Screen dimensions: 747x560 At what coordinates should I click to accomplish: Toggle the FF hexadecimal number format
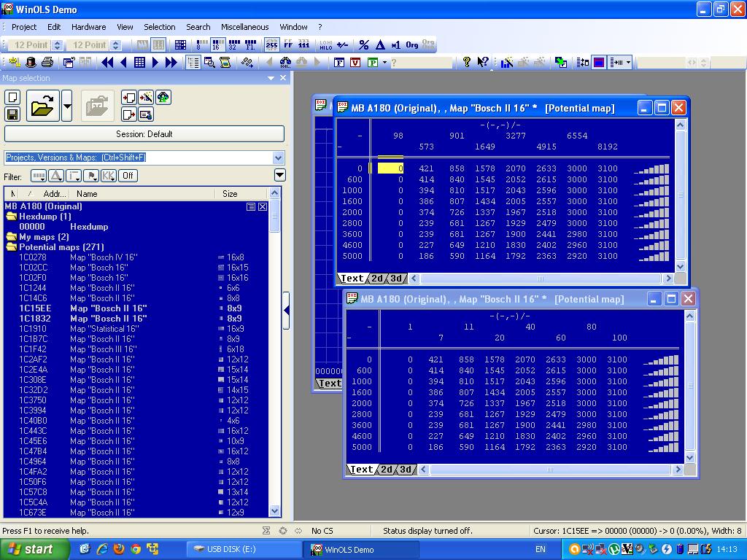288,44
